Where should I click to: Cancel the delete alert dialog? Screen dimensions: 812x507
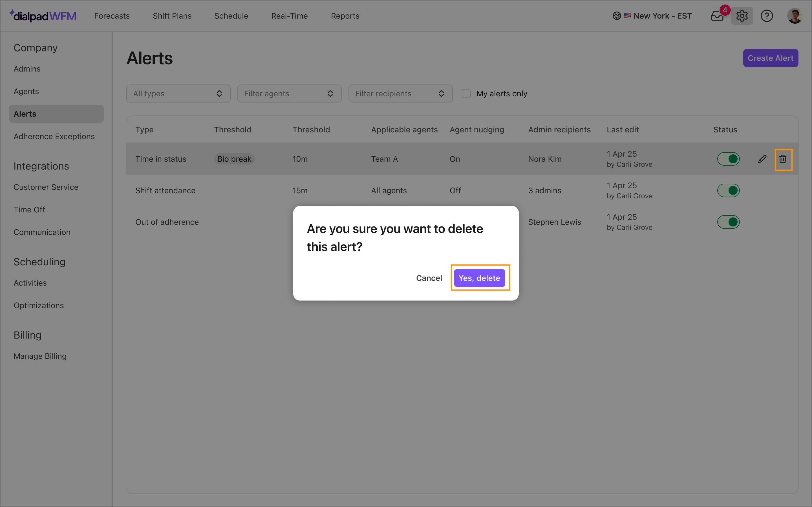click(x=429, y=278)
